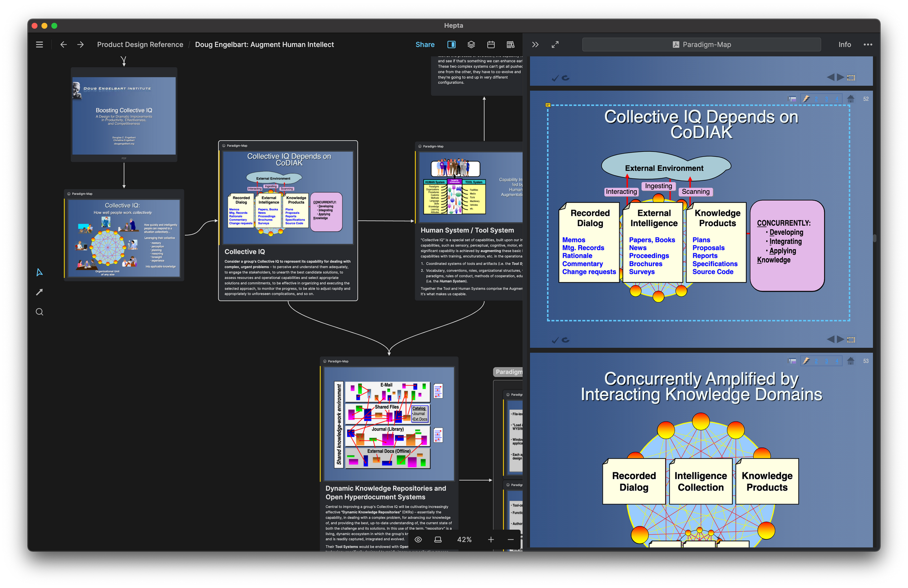Toggle the right side panel view
The width and height of the screenshot is (908, 588).
tap(451, 44)
